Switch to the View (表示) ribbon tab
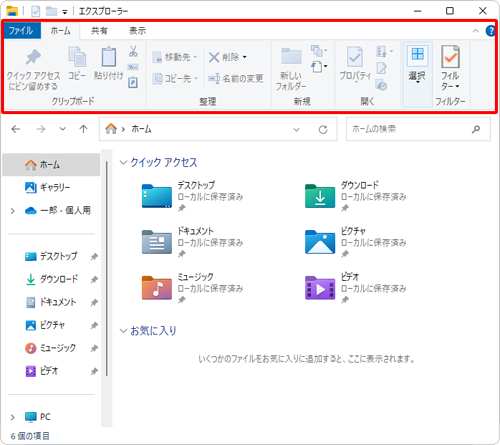 pos(137,31)
